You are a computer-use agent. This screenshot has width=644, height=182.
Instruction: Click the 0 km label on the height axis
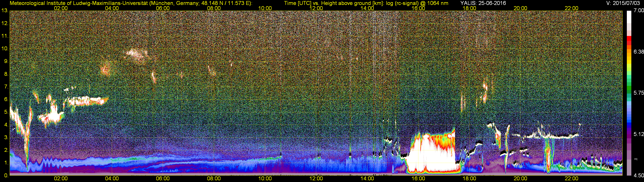click(6, 176)
